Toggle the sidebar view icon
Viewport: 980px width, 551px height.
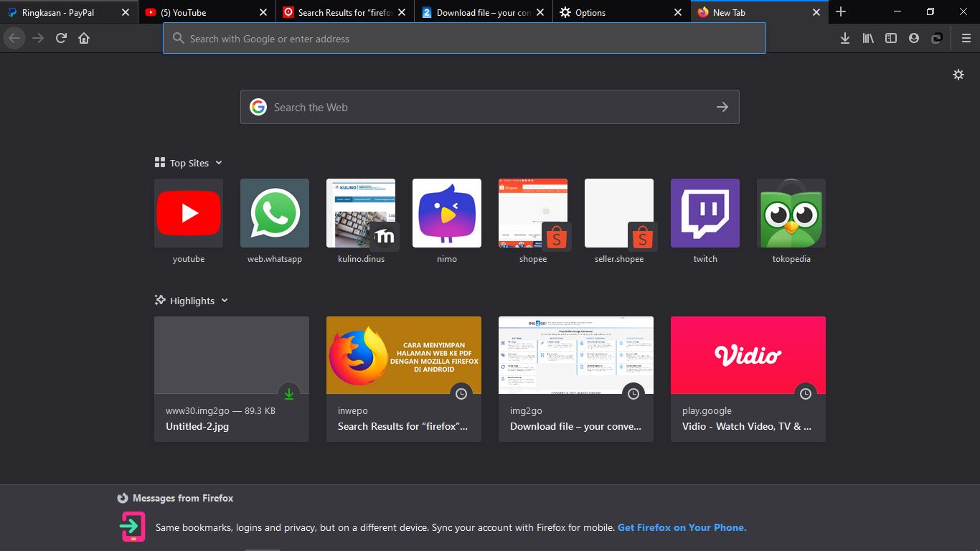(891, 38)
